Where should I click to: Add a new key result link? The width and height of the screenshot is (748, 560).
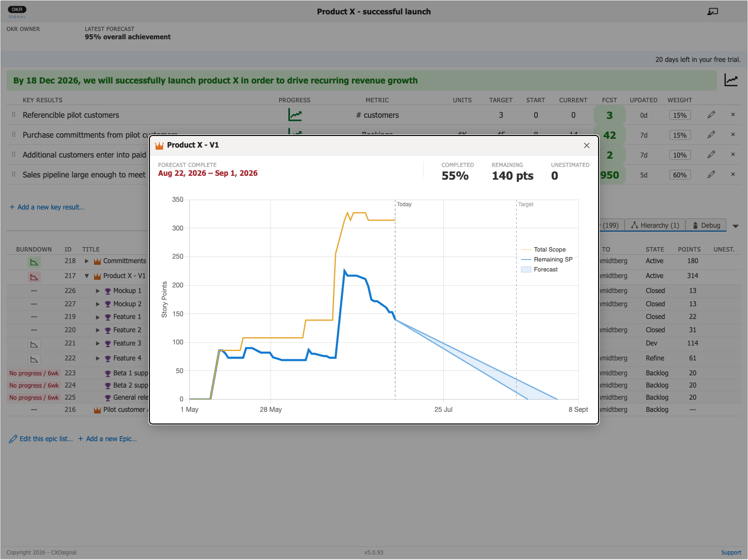(x=47, y=207)
